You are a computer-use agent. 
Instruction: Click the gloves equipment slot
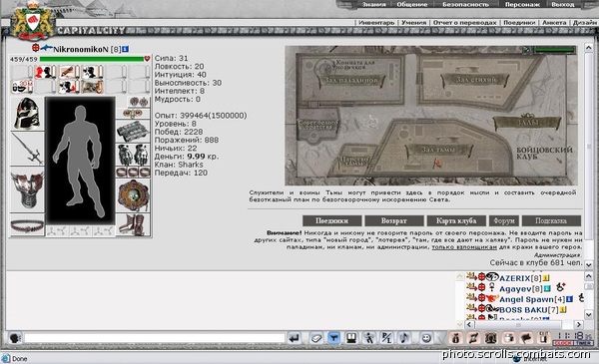click(x=133, y=155)
